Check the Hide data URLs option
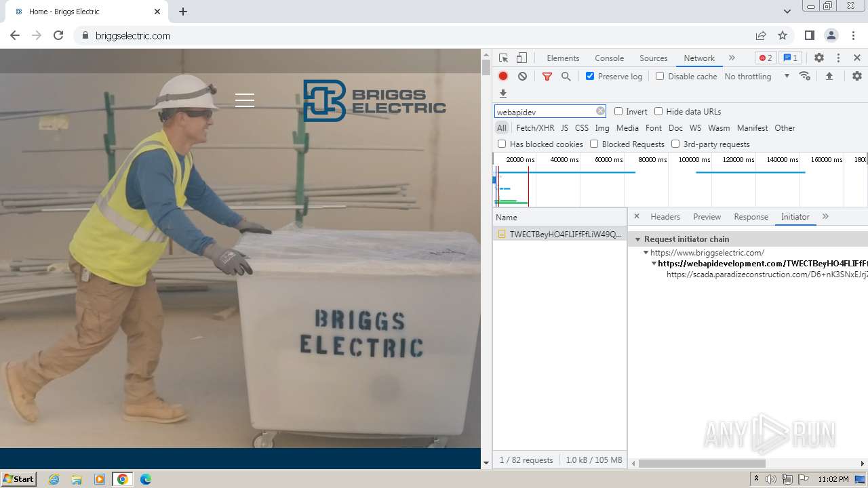Viewport: 868px width, 488px height. [x=658, y=112]
